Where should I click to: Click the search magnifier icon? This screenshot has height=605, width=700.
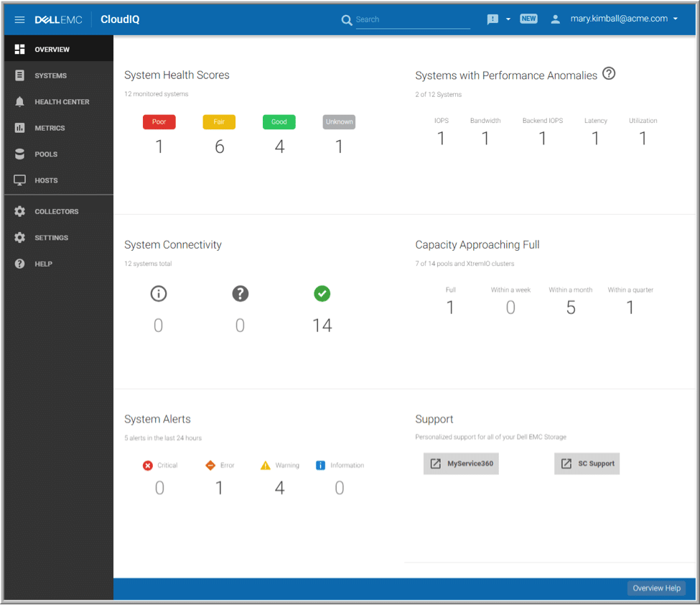347,20
